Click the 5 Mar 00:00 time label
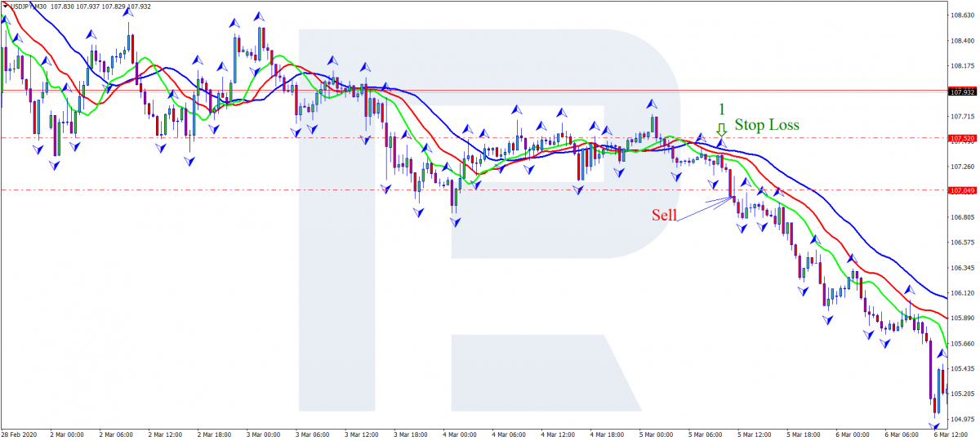 tap(657, 435)
